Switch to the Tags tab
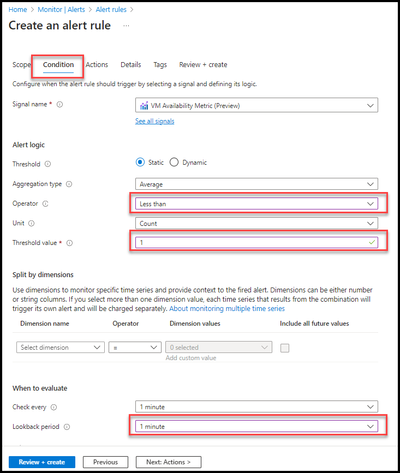This screenshot has height=473, width=400. coord(160,65)
